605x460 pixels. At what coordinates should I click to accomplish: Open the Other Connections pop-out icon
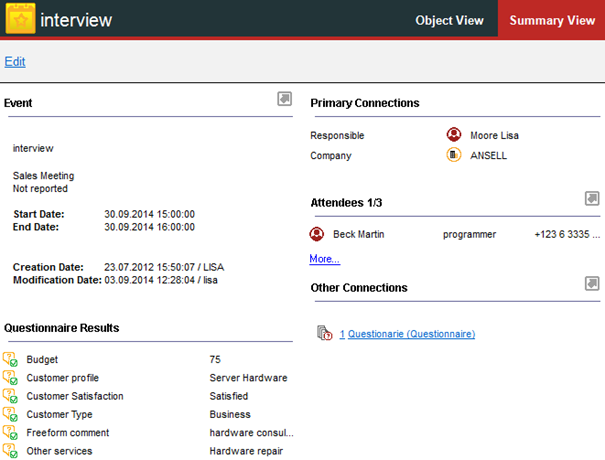coord(592,283)
